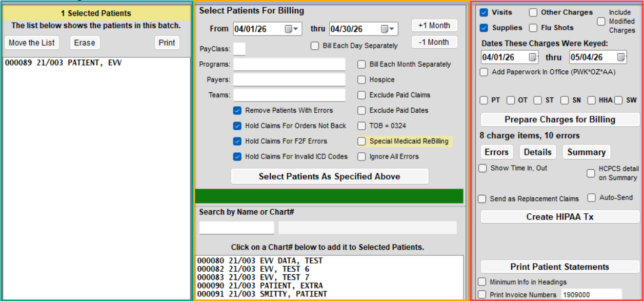Enable the Hospice checkbox

[361, 79]
